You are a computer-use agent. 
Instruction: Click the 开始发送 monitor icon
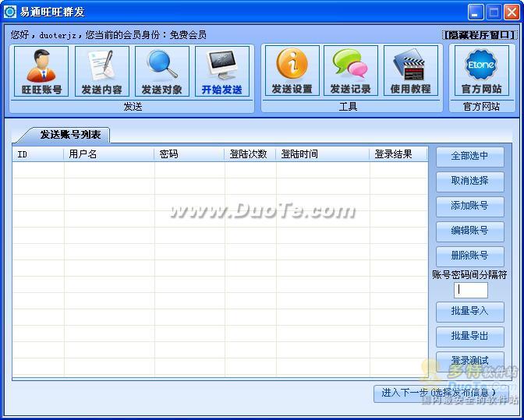pos(221,71)
